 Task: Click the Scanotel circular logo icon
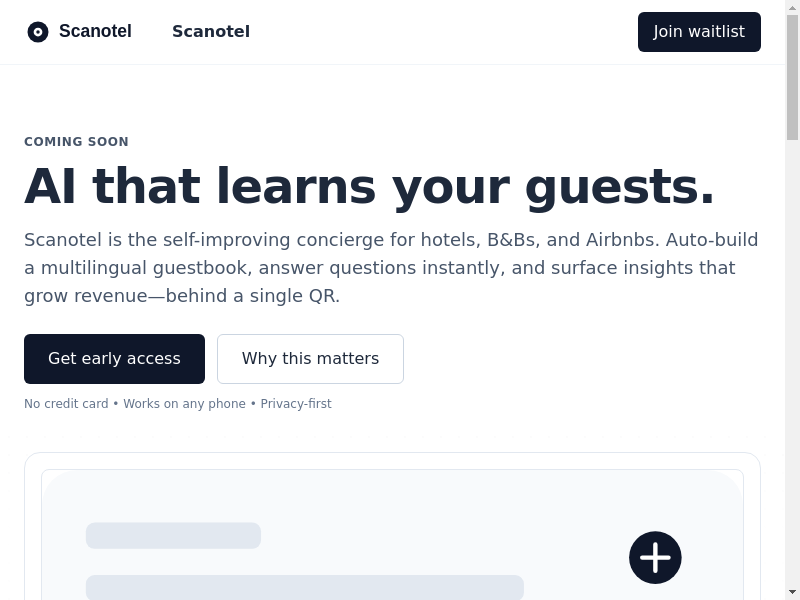tap(38, 32)
